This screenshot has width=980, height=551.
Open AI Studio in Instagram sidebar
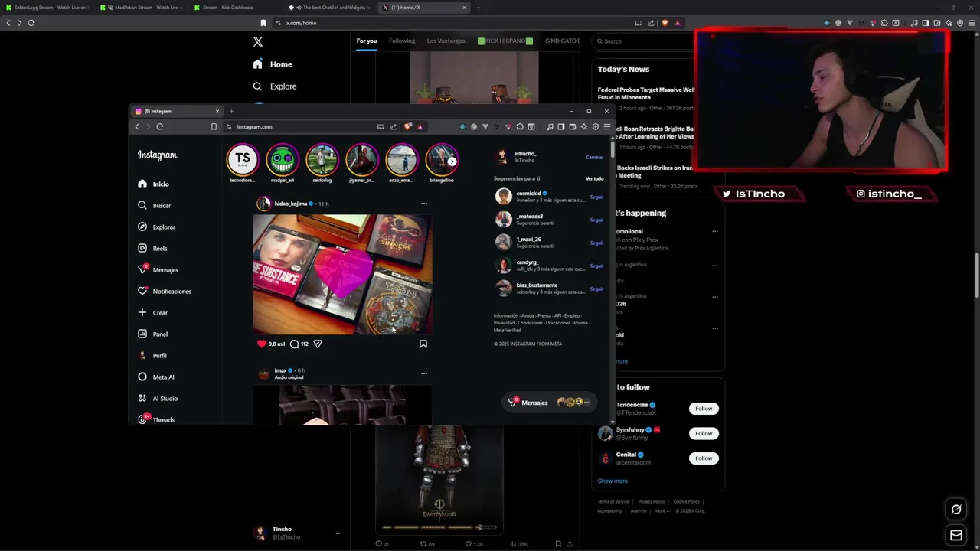click(158, 399)
